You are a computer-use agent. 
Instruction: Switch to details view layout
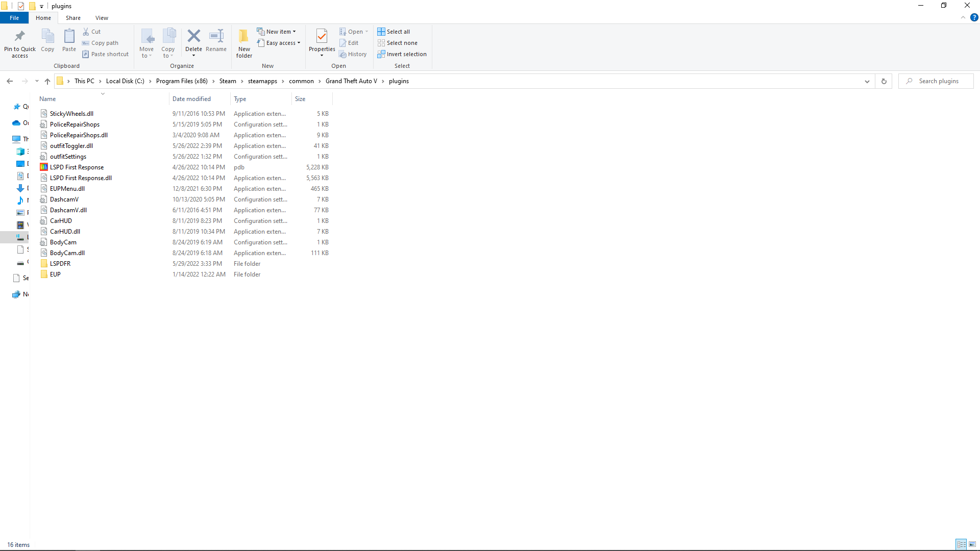[961, 544]
